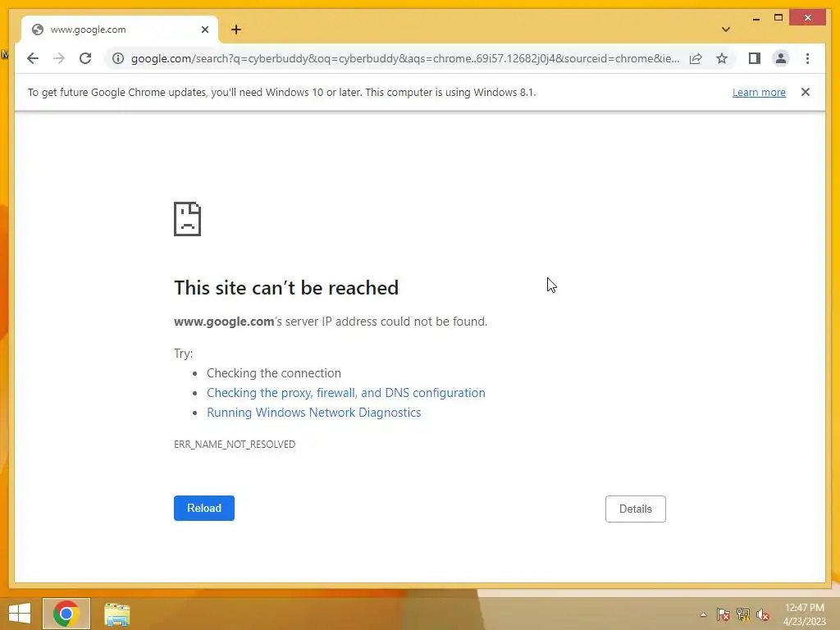Maximize the Chrome window

[x=778, y=18]
